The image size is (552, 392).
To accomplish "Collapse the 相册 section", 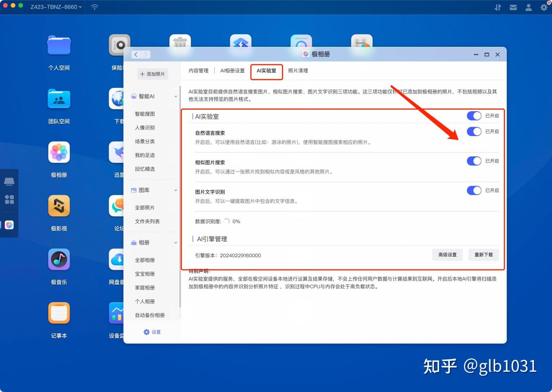I will pyautogui.click(x=175, y=243).
